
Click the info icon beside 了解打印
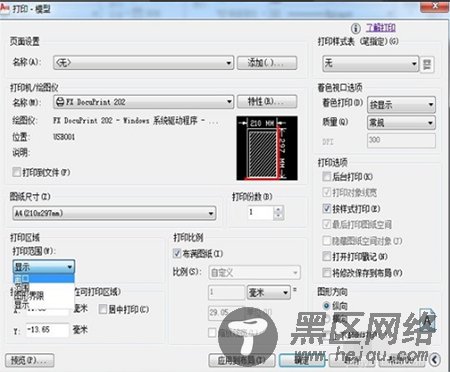(x=356, y=28)
